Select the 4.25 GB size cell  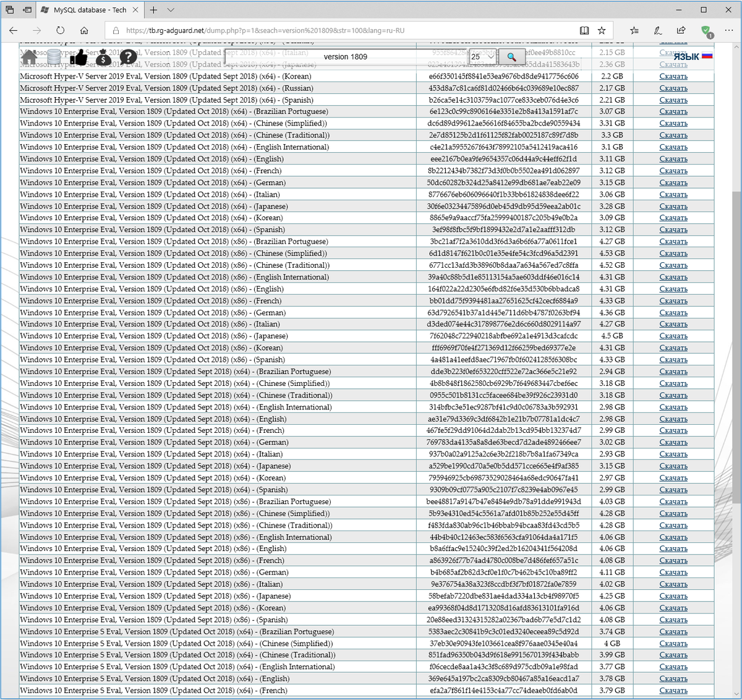click(x=612, y=596)
